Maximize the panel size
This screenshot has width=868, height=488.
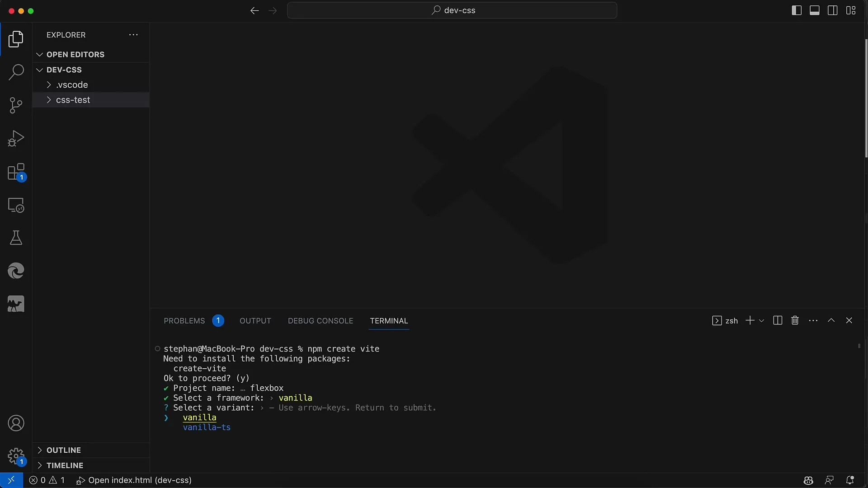[831, 320]
